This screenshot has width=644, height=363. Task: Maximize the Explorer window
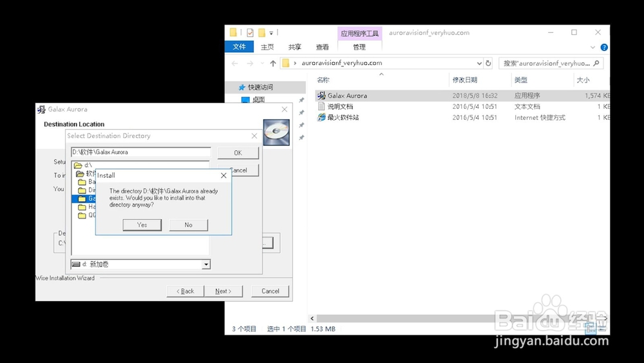pyautogui.click(x=574, y=32)
